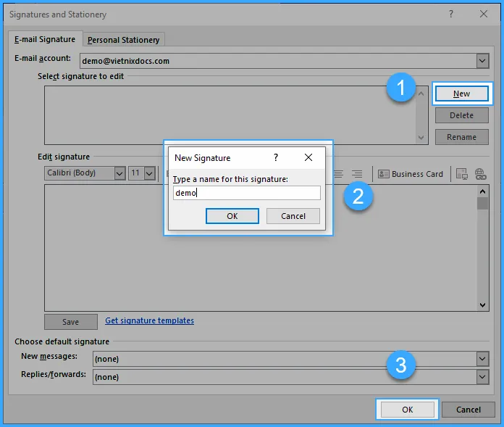The image size is (504, 427).
Task: Select the E-mail Signature tab
Action: click(x=45, y=39)
